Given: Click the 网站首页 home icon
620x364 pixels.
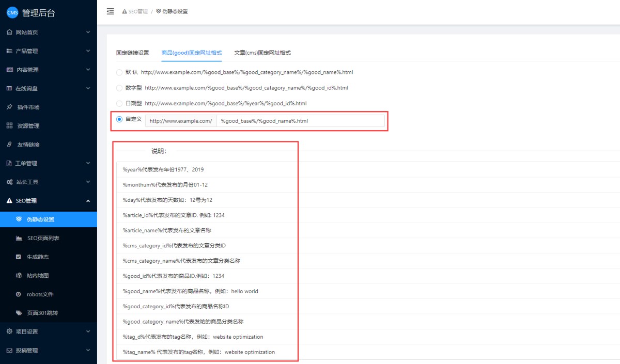Looking at the screenshot, I should (9, 32).
